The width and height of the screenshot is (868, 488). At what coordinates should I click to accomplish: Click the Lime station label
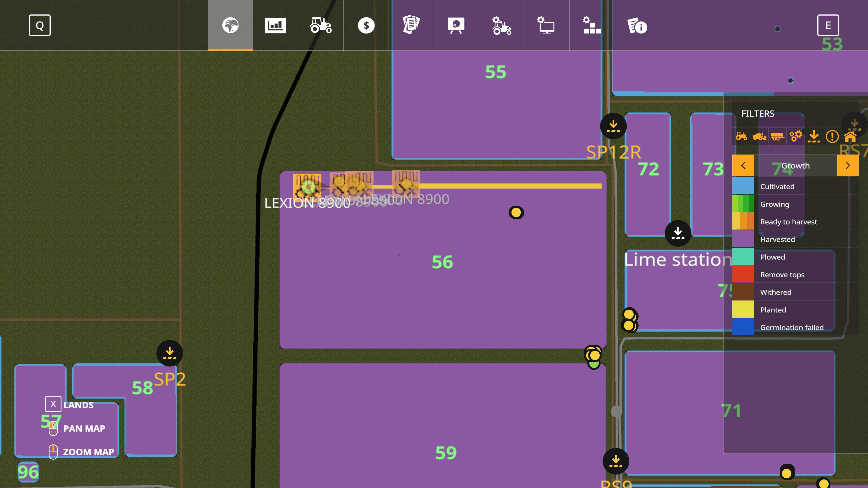pyautogui.click(x=678, y=259)
